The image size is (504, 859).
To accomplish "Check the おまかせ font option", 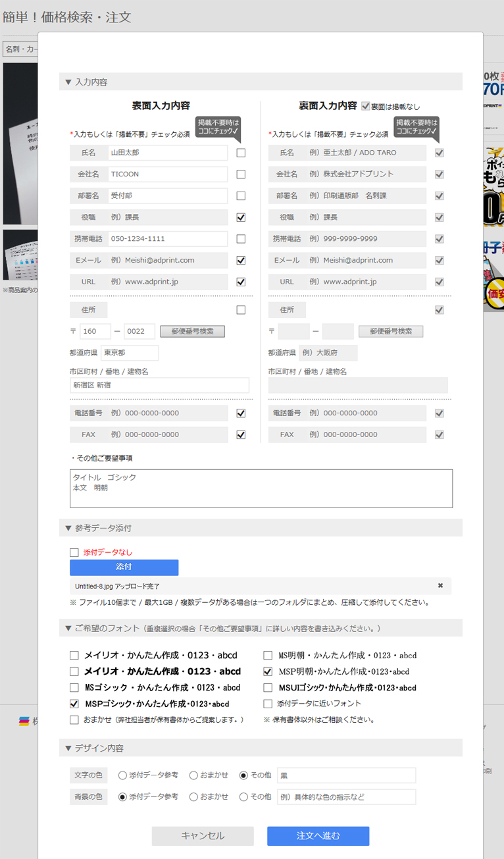I will click(74, 720).
